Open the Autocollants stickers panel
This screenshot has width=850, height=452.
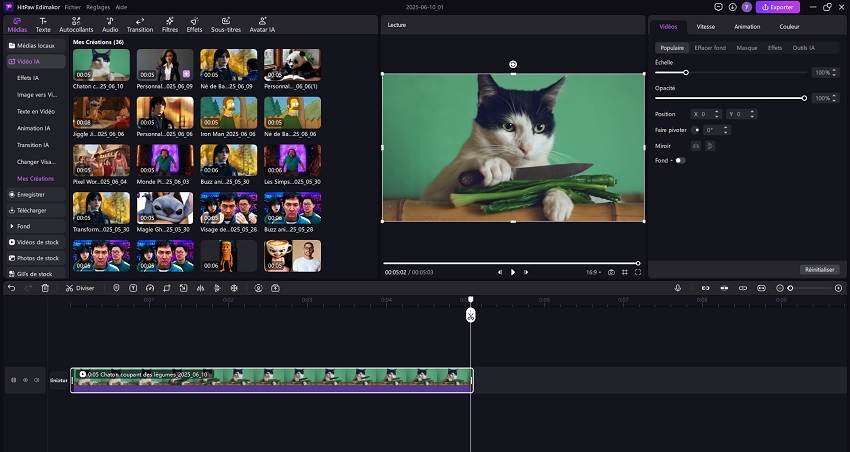(76, 25)
